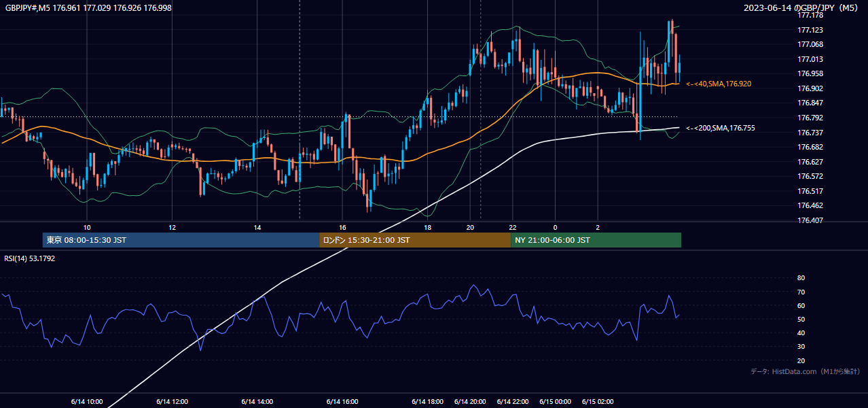Viewport: 868px width, 408px height.
Task: Click price axis value 176.407
Action: (x=810, y=220)
